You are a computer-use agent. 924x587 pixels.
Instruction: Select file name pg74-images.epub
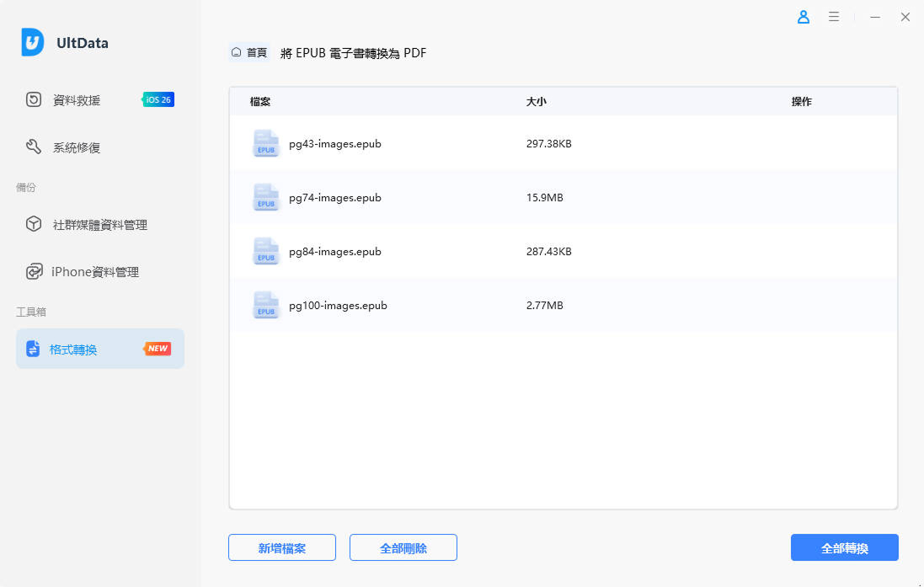pyautogui.click(x=334, y=197)
